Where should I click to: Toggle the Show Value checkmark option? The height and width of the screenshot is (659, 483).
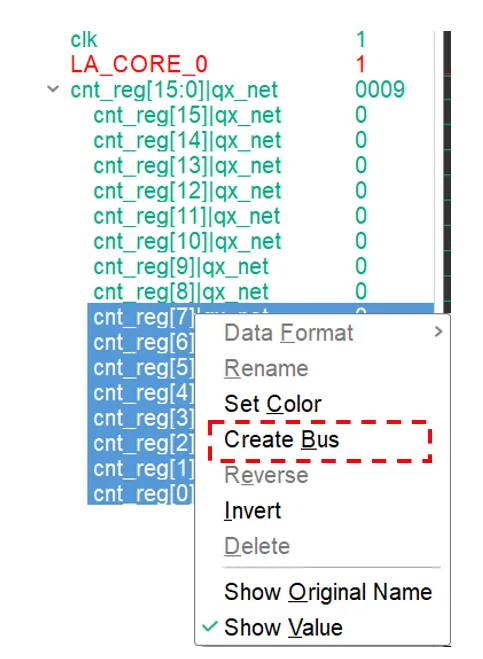(x=283, y=627)
